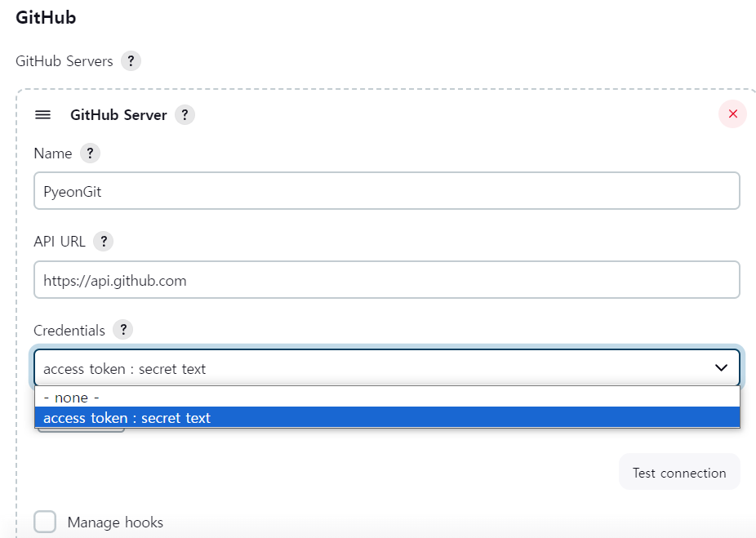Click the drag handle beside GitHub Server
The image size is (756, 538).
click(x=43, y=115)
